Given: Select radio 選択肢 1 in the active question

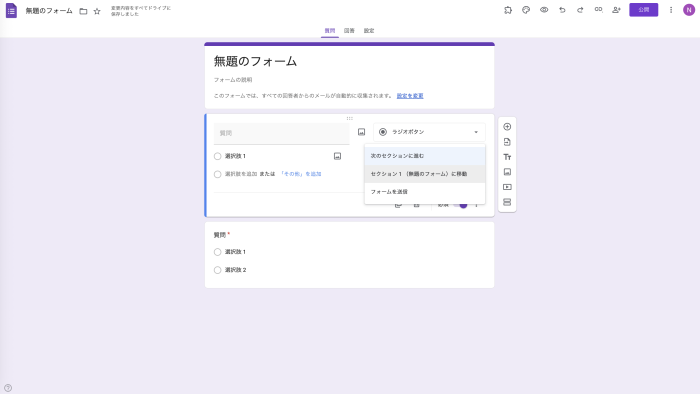Looking at the screenshot, I should coord(217,156).
